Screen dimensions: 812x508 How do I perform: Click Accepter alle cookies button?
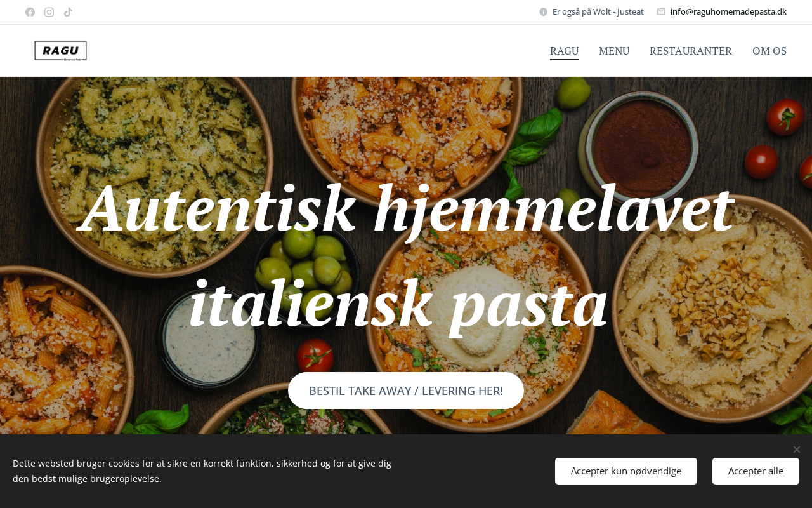click(x=756, y=471)
